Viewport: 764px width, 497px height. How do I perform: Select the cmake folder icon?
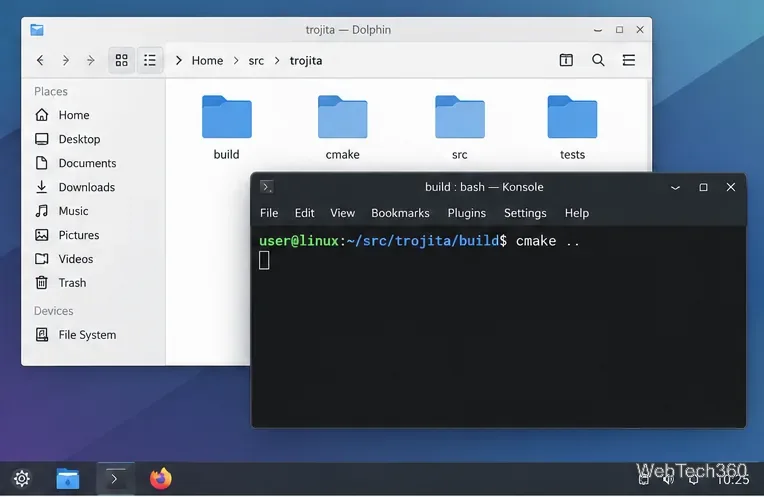(x=343, y=117)
